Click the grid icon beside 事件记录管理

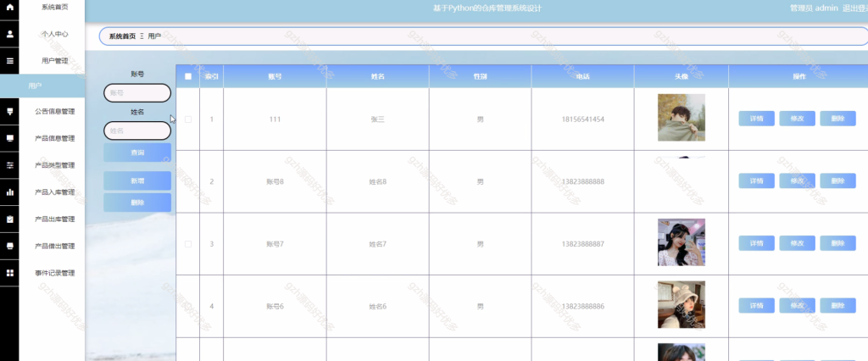click(x=9, y=273)
